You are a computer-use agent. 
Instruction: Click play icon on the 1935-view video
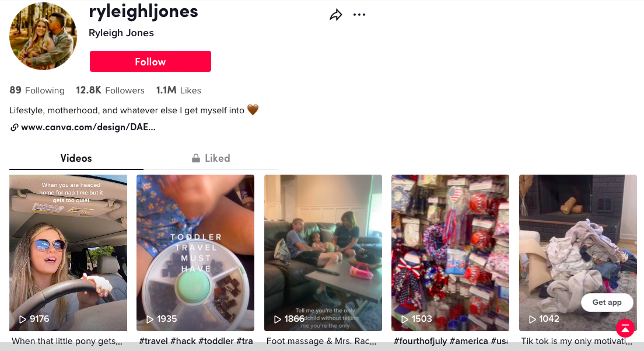150,319
